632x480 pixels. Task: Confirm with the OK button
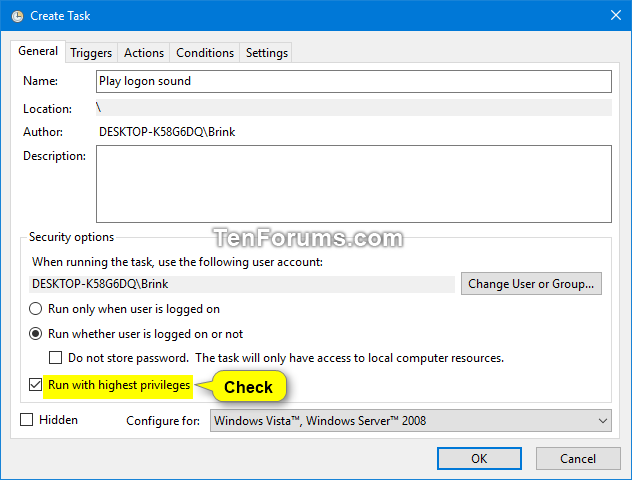pyautogui.click(x=479, y=459)
